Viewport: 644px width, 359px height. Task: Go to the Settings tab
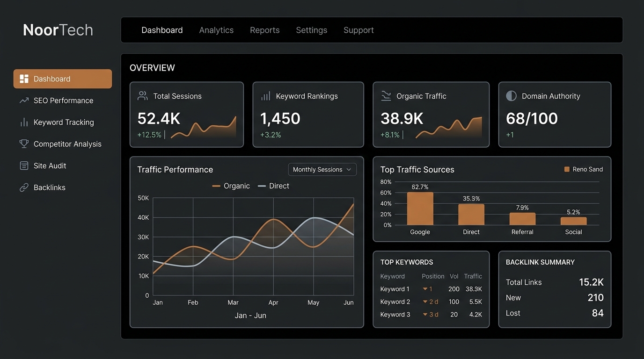(x=312, y=30)
